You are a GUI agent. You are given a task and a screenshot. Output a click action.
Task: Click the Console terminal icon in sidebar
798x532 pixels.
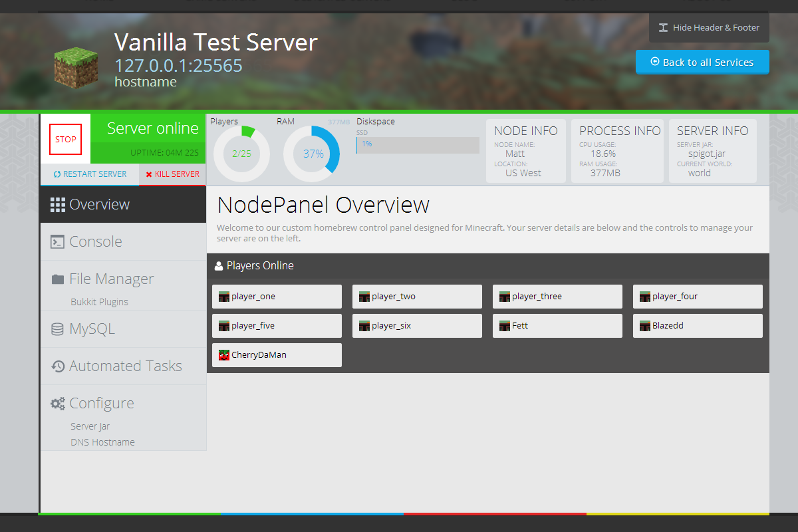58,242
